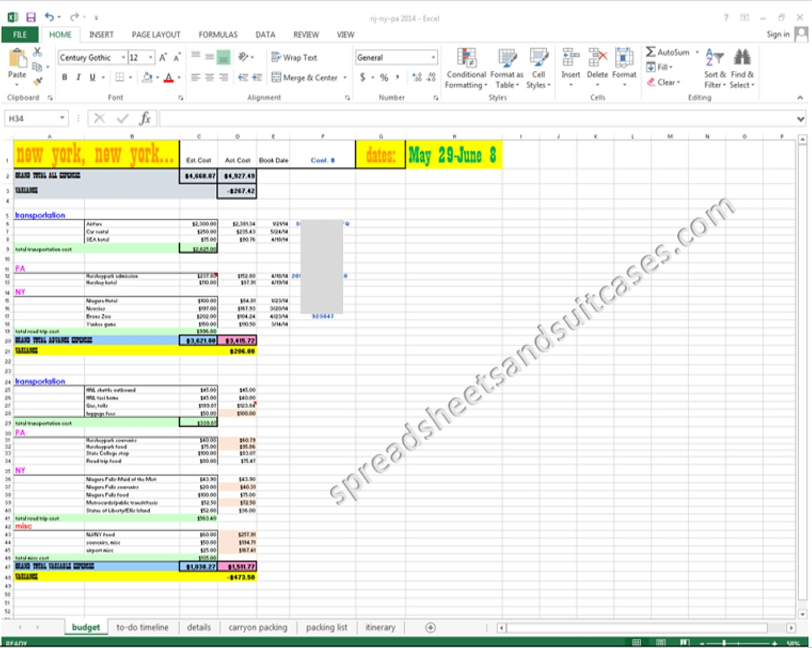
Task: Open the 'to-do timeline' sheet tab
Action: [x=142, y=627]
